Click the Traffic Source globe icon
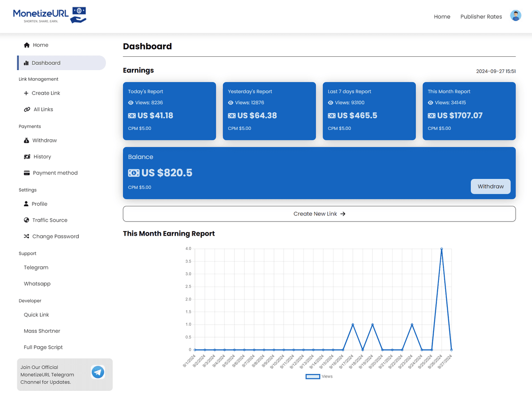This screenshot has height=398, width=532. [x=27, y=220]
